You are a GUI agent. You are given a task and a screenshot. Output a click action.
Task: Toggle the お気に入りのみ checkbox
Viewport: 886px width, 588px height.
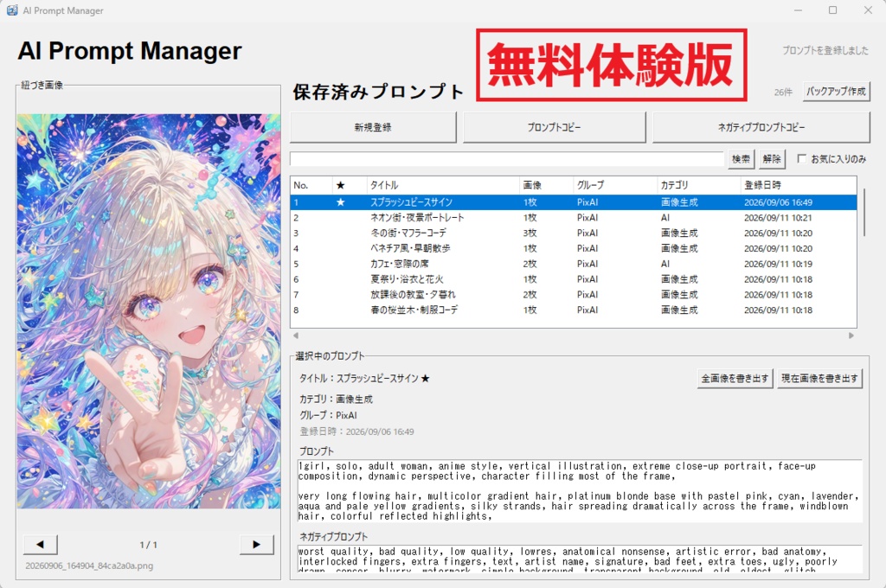tap(801, 159)
